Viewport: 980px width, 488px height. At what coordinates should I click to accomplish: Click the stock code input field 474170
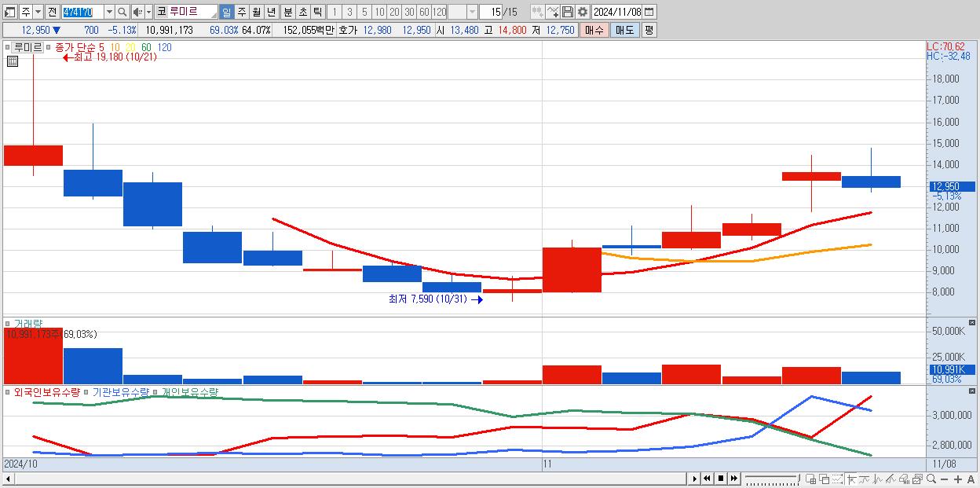point(82,12)
